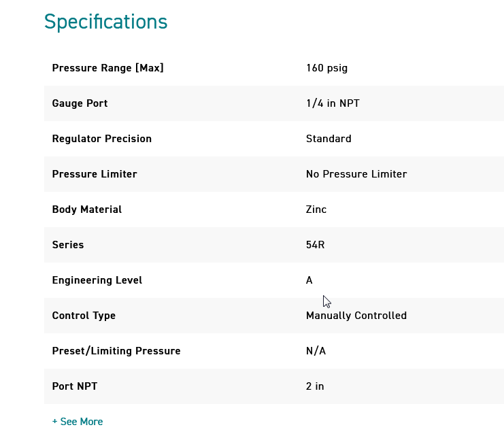Screen dimensions: 504x436
Task: Select the Pressure Range [Max] label
Action: (x=107, y=68)
